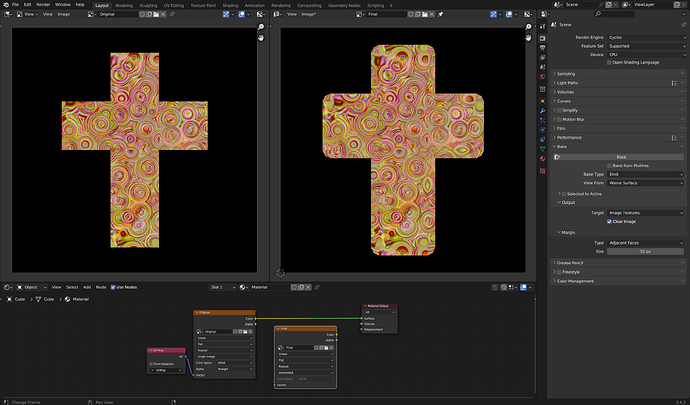Click the pan hand gizmo in right image editor
The width and height of the screenshot is (690, 405).
(x=529, y=38)
